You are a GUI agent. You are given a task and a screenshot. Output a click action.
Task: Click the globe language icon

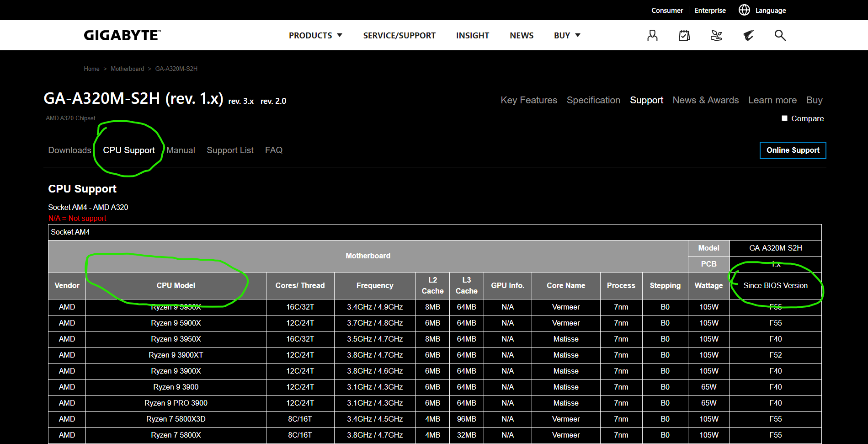click(x=744, y=10)
